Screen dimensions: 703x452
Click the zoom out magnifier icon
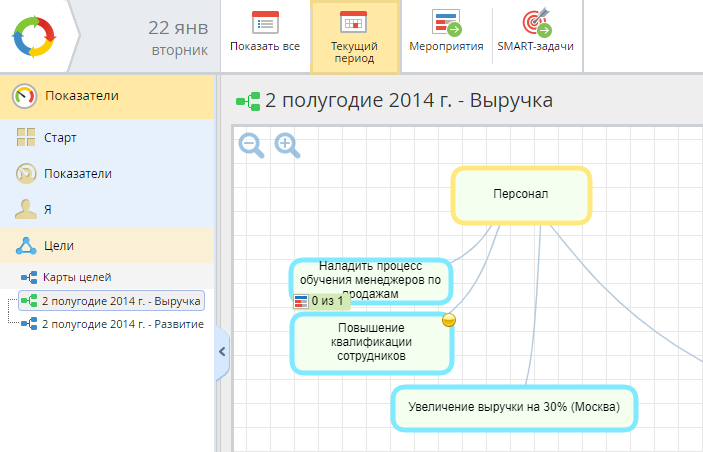[x=252, y=146]
